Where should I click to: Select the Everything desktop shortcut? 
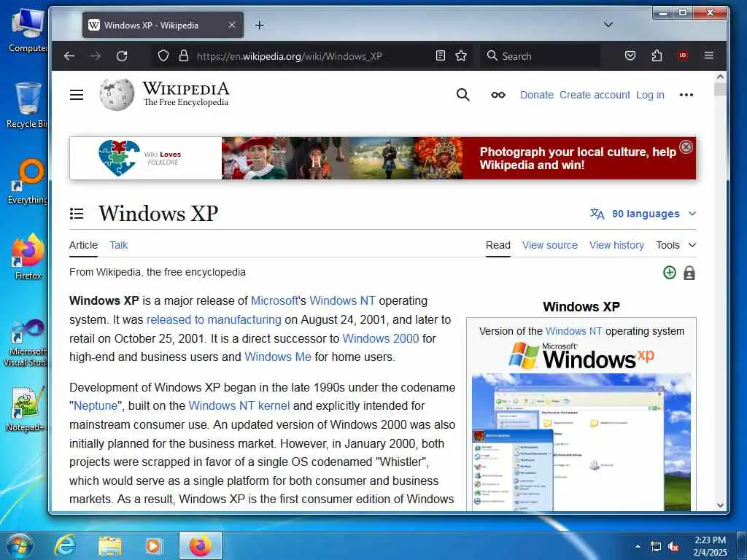(x=28, y=182)
